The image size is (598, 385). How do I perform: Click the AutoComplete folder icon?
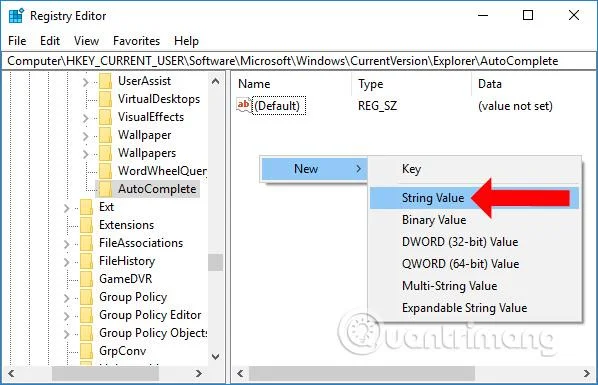coord(105,188)
